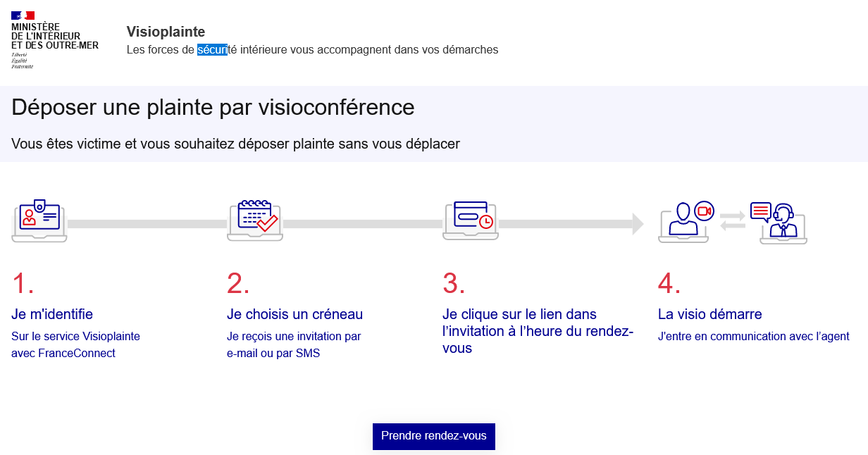The image size is (868, 455).
Task: Select the red step number 1
Action: click(23, 283)
